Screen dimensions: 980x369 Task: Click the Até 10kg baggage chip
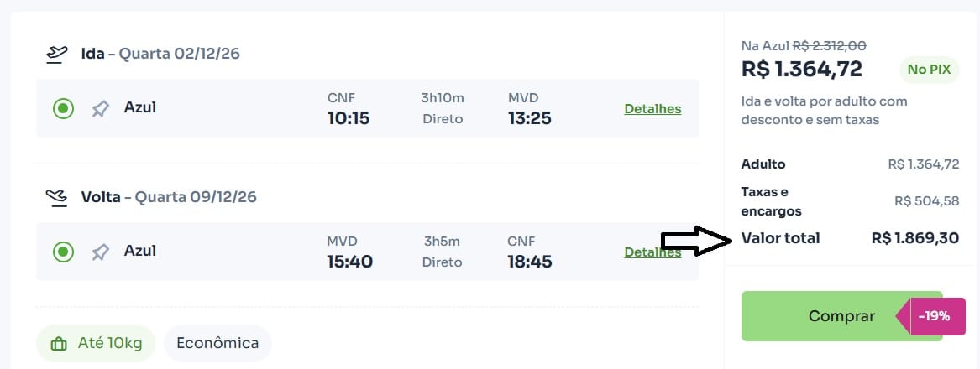[96, 343]
